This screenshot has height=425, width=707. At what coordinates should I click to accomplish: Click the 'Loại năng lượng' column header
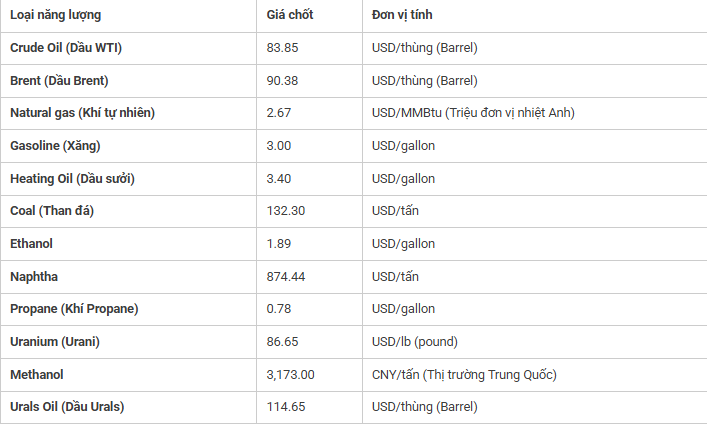point(55,16)
